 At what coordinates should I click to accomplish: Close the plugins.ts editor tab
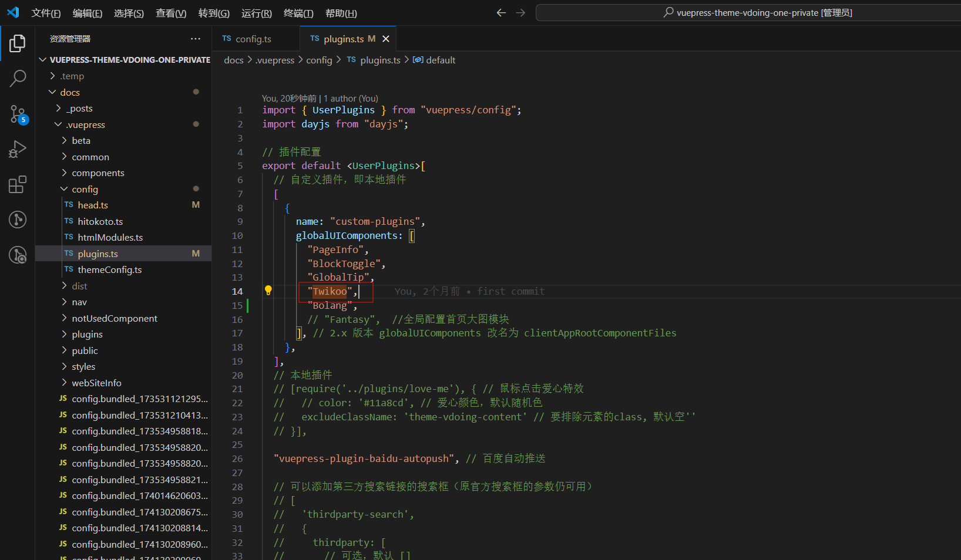point(386,39)
